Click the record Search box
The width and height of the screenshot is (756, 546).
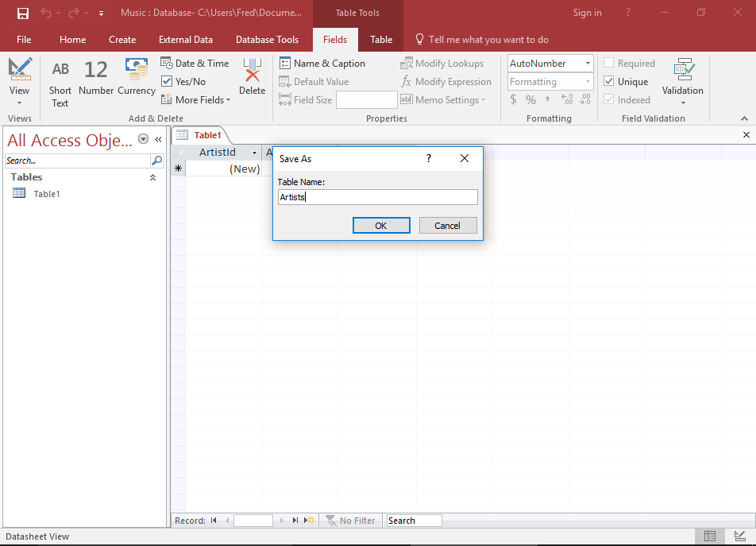(x=414, y=521)
